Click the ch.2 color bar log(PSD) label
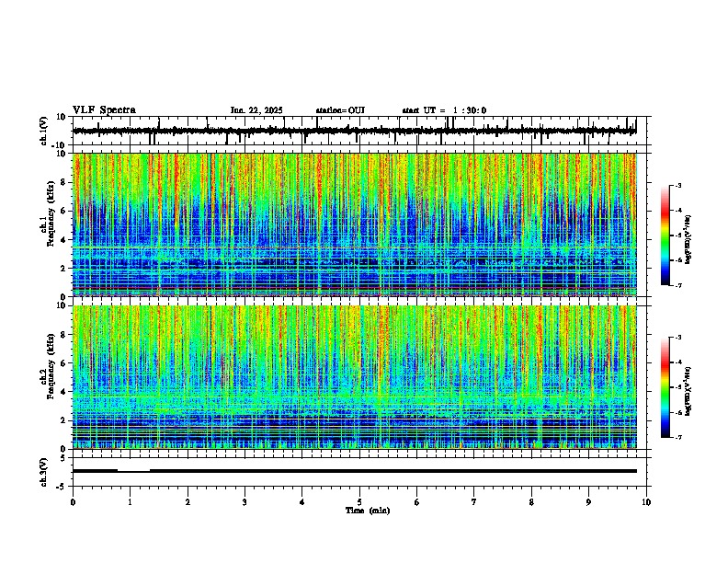Screen dimensions: 728x563 coord(688,391)
